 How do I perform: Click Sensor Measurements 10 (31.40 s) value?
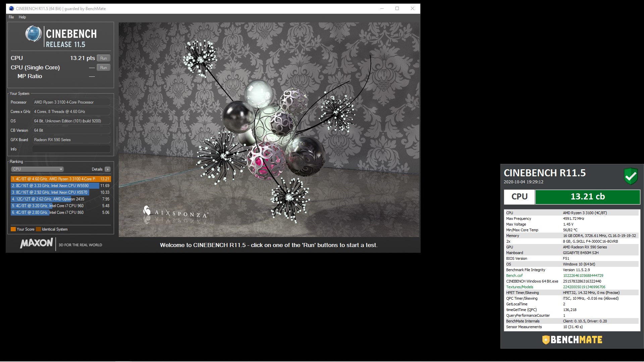click(x=573, y=327)
